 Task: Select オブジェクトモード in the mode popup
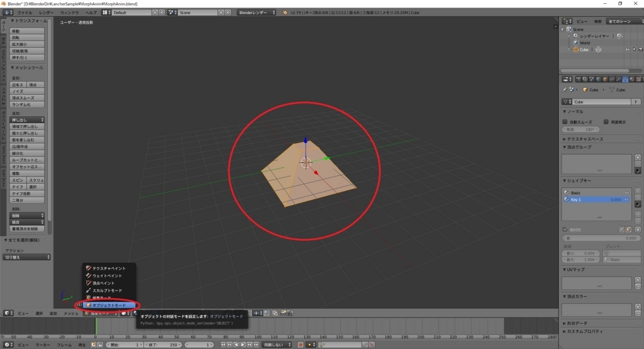(109, 305)
